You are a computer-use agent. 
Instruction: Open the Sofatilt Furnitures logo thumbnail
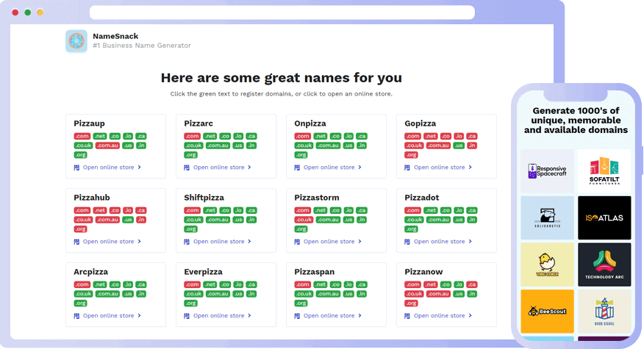coord(604,170)
